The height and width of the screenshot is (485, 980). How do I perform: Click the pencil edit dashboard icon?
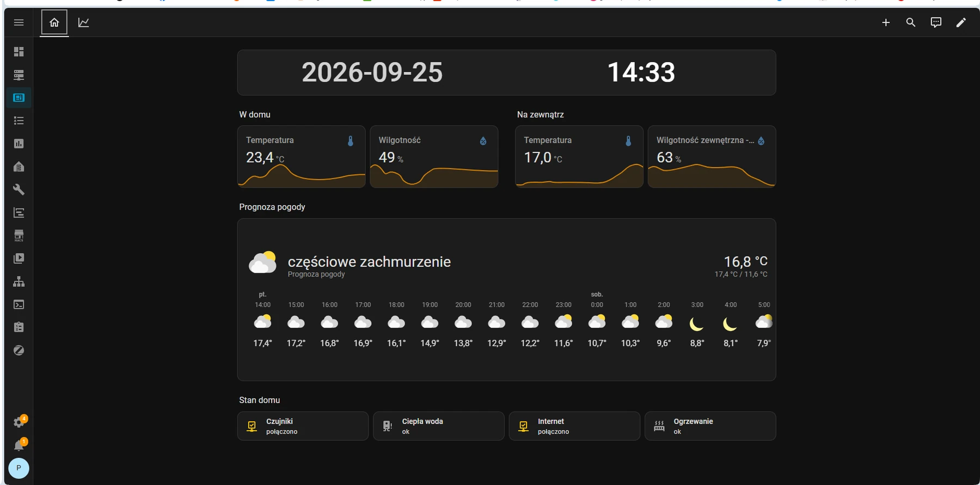[961, 22]
